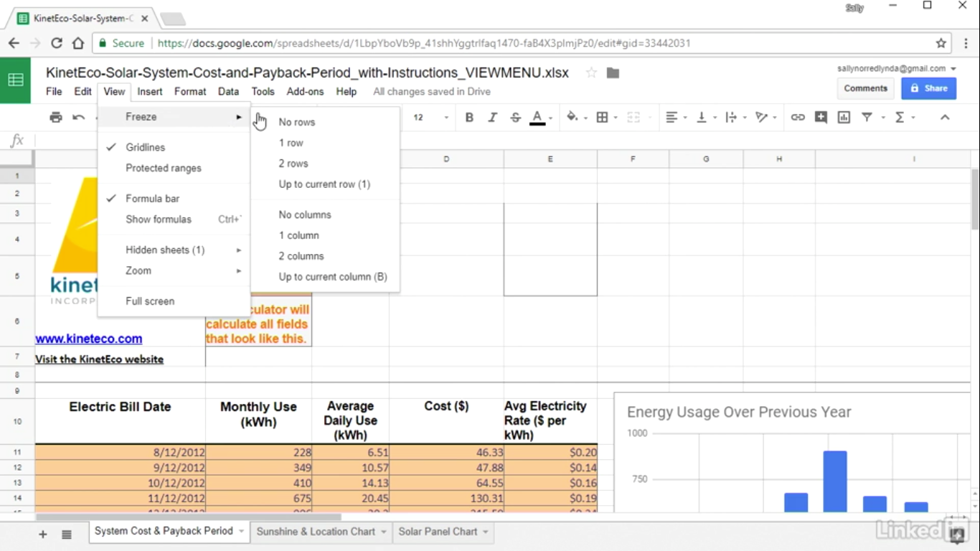Expand the Hidden sheets submenu
Screen dimensions: 980x551
tap(174, 250)
